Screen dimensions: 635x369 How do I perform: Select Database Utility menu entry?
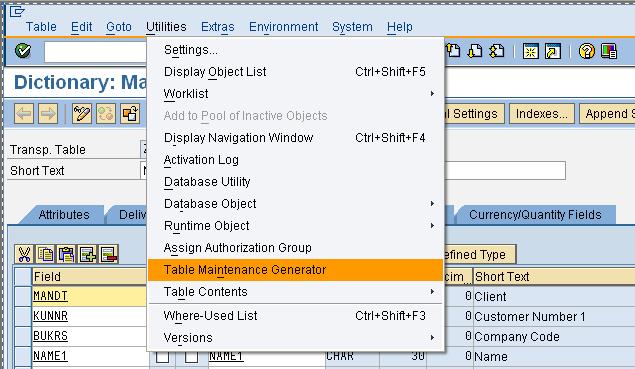pyautogui.click(x=296, y=181)
